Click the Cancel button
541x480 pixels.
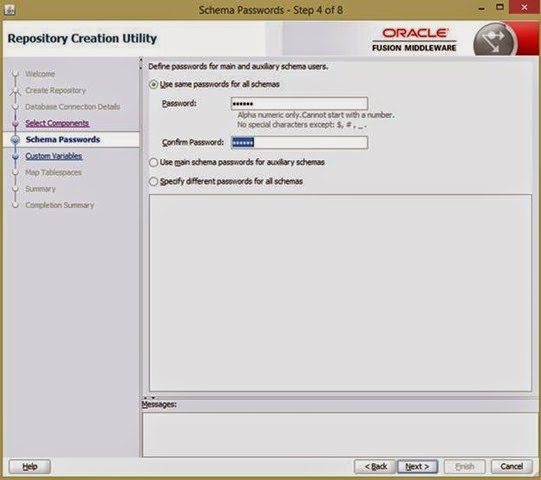point(512,467)
